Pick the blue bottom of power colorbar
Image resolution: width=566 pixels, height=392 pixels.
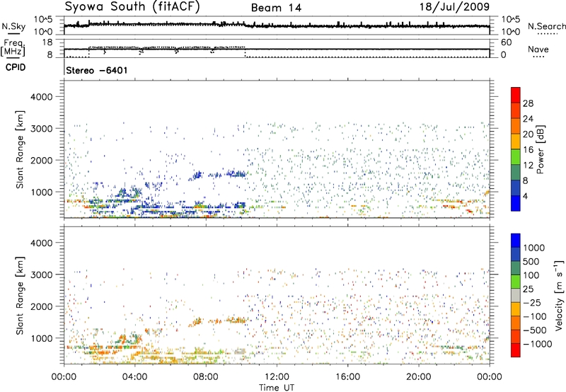[516, 203]
